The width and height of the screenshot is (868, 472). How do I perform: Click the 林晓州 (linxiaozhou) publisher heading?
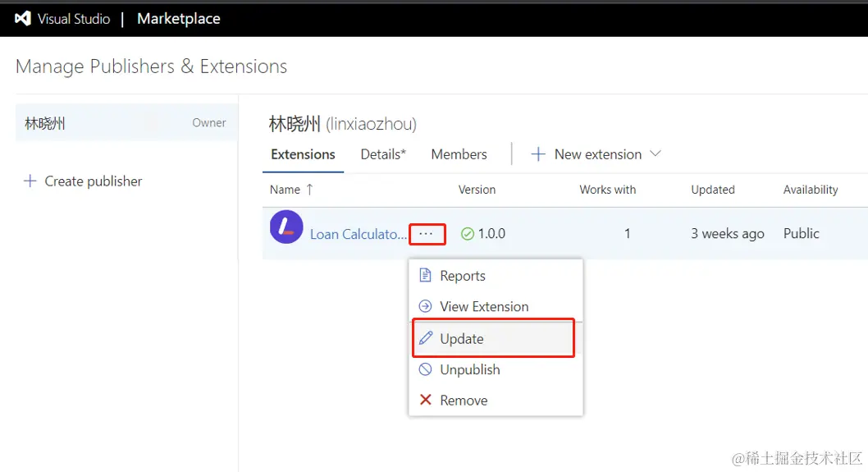coord(343,123)
